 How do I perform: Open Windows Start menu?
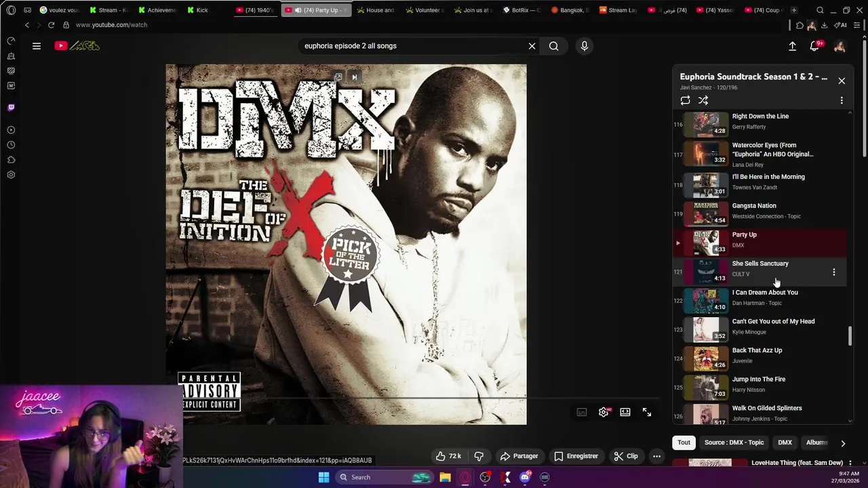324,477
